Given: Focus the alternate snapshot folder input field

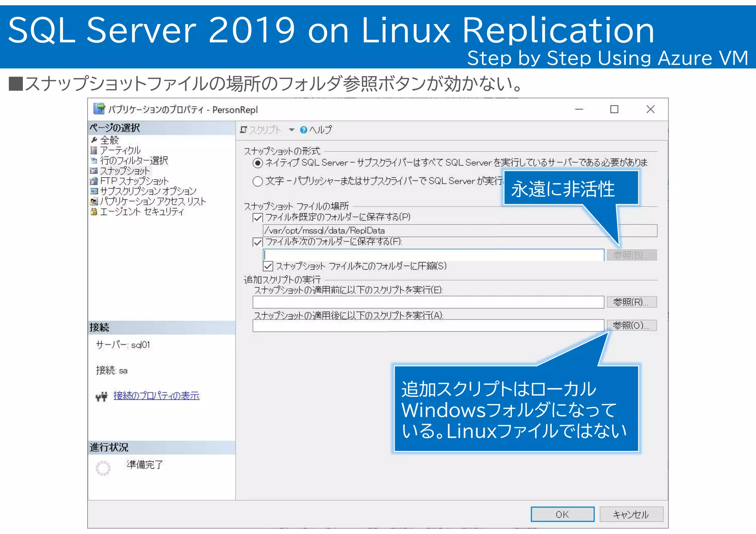Looking at the screenshot, I should click(x=433, y=255).
